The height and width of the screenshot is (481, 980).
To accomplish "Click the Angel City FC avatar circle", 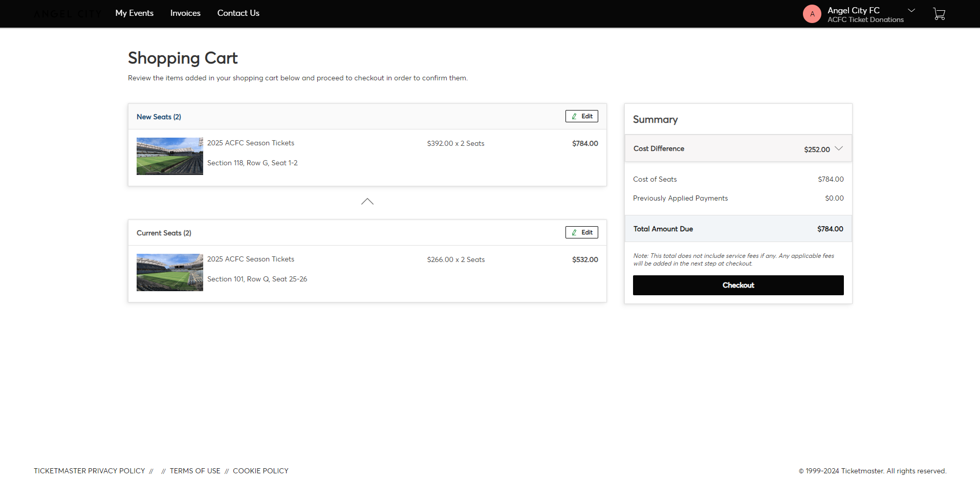I will [x=812, y=14].
